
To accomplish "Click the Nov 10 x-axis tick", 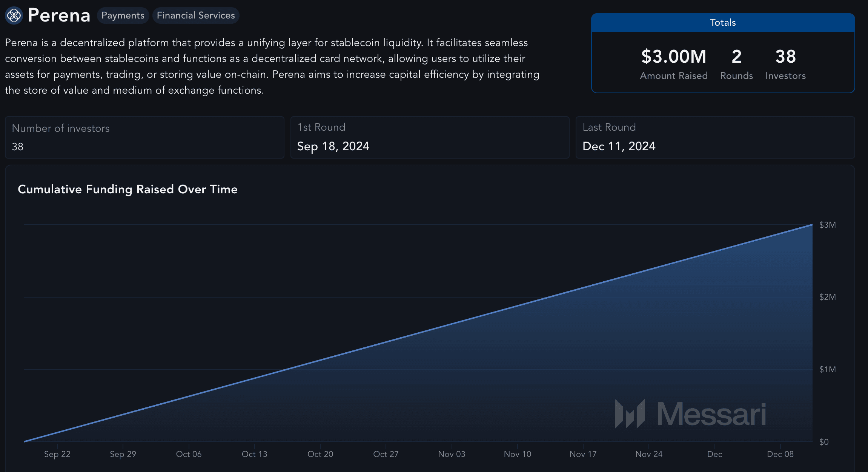I will point(518,454).
